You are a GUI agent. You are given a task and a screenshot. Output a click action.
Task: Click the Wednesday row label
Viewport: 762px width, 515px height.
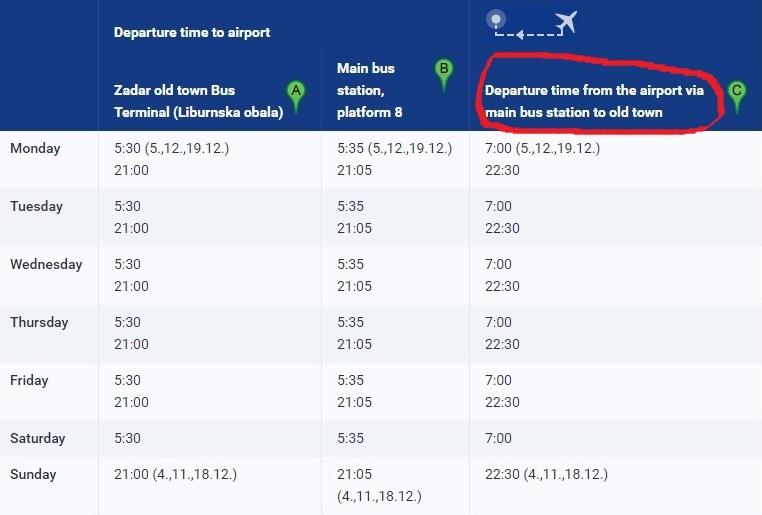pos(46,264)
